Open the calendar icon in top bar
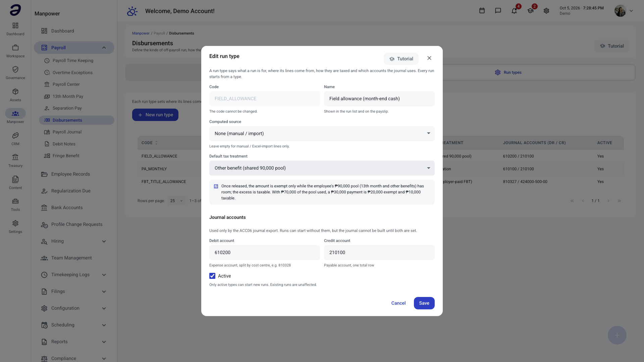 pos(482,11)
